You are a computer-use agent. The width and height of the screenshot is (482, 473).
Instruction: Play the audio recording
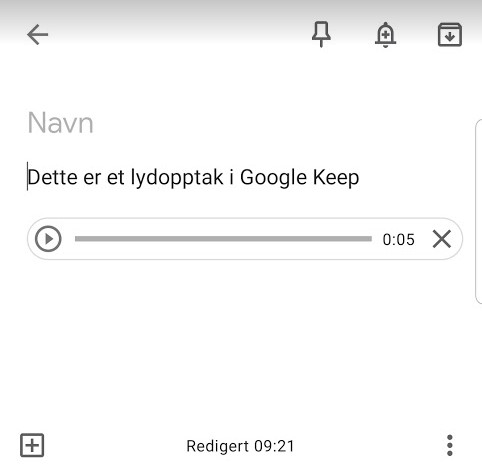coord(48,239)
